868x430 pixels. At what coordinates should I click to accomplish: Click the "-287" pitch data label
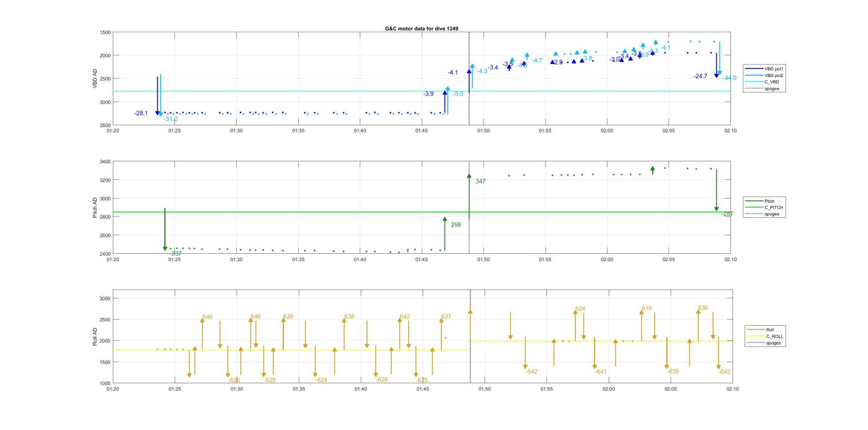point(727,214)
